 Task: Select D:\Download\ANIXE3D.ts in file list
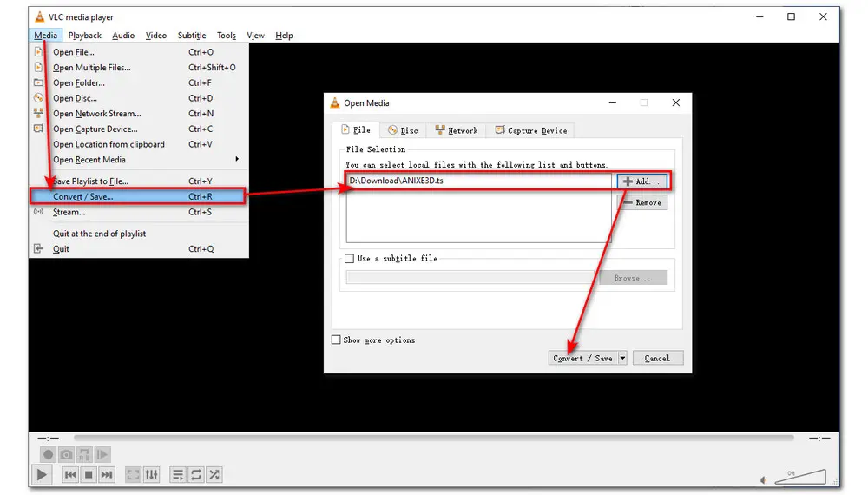click(x=396, y=181)
